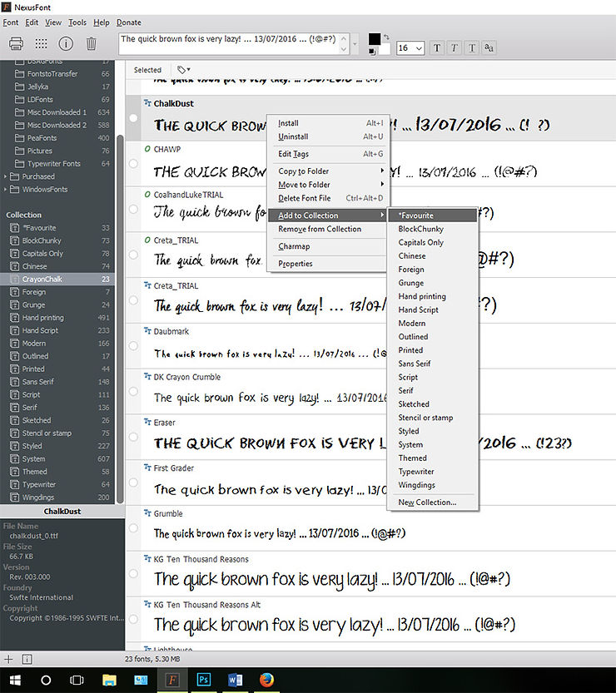
Task: Open the Tools menu
Action: [77, 22]
